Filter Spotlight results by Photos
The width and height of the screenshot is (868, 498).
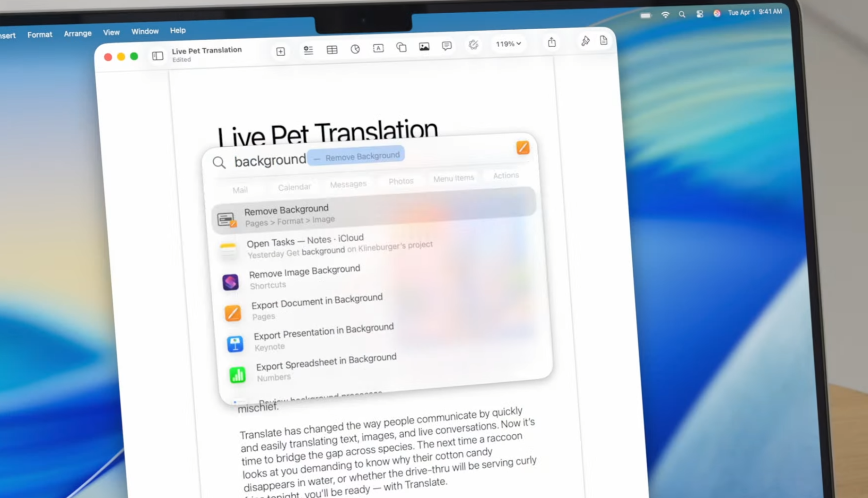tap(401, 181)
